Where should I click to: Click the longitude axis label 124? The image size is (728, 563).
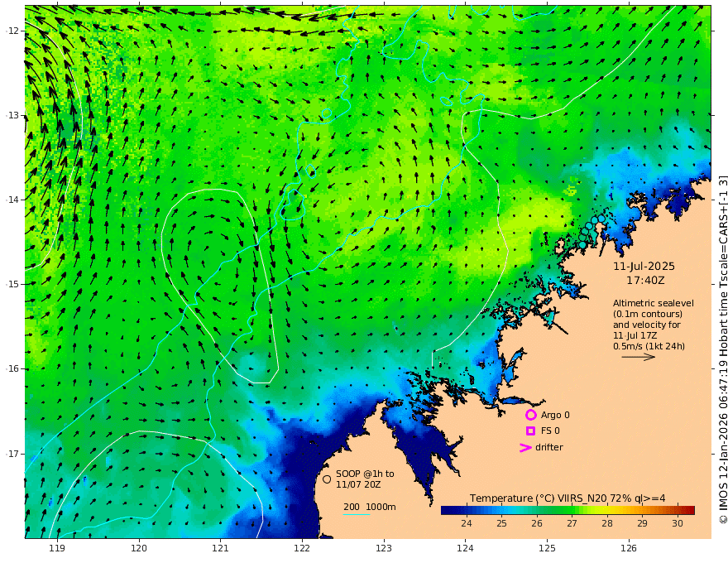click(x=465, y=548)
